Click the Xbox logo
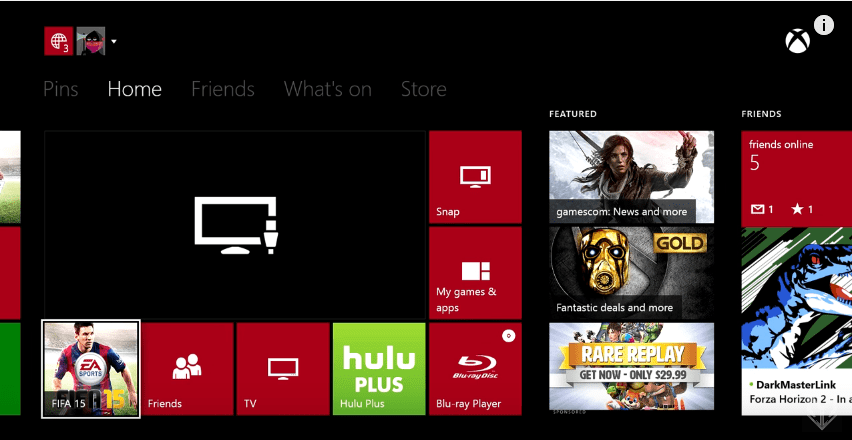The image size is (852, 440). point(797,41)
